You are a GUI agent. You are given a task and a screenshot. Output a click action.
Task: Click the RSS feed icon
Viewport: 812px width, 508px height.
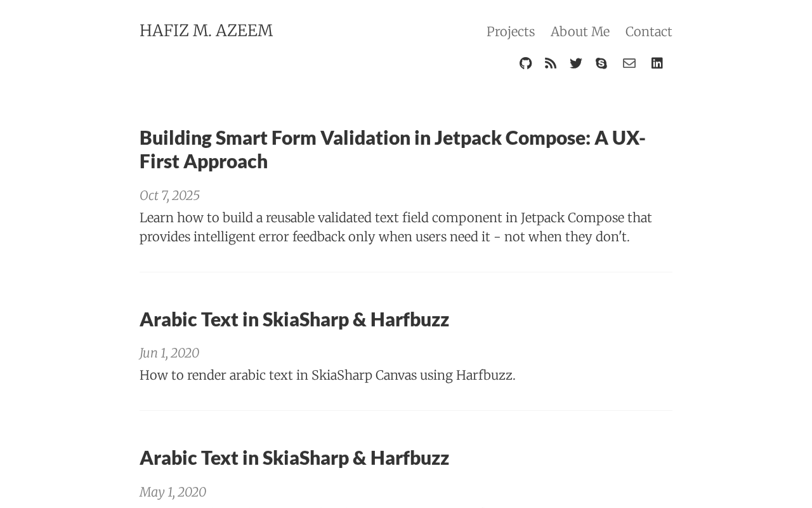click(x=551, y=63)
